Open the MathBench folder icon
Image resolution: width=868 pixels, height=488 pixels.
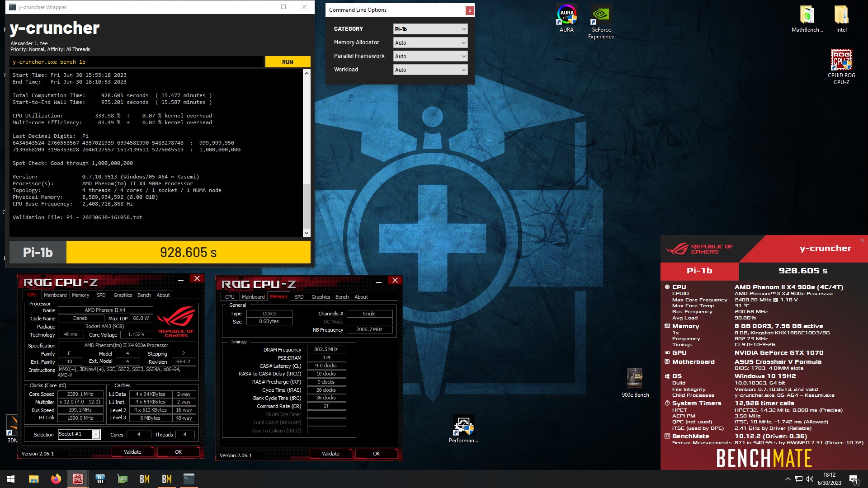click(x=807, y=19)
